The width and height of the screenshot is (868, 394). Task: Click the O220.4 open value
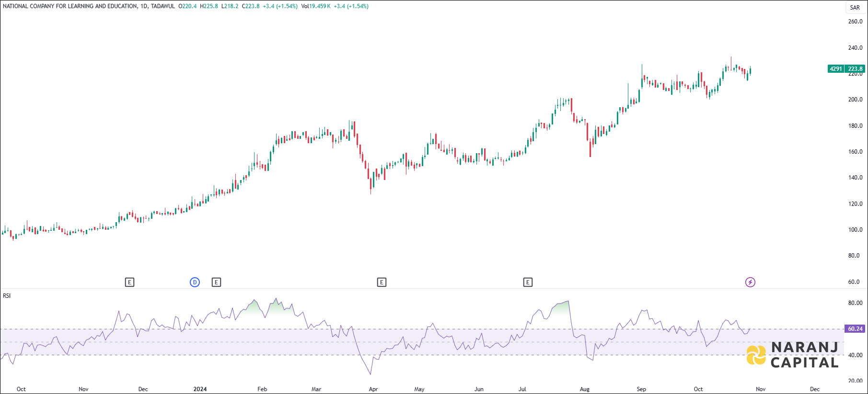(x=187, y=6)
